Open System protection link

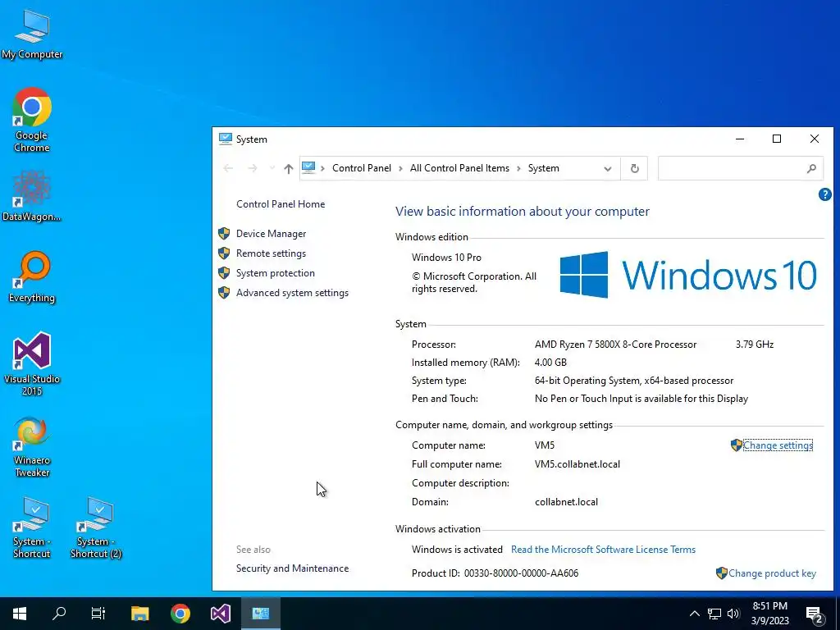(x=276, y=273)
